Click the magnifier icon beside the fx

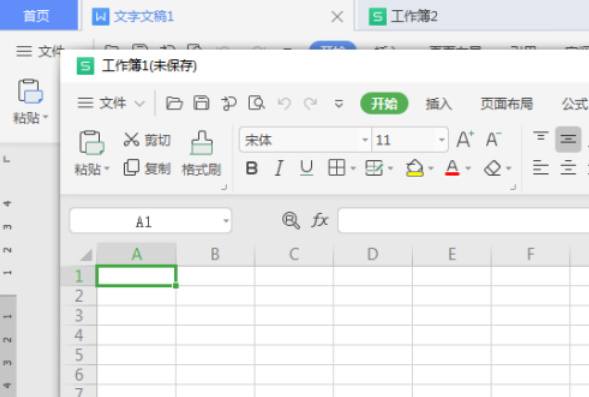(291, 220)
